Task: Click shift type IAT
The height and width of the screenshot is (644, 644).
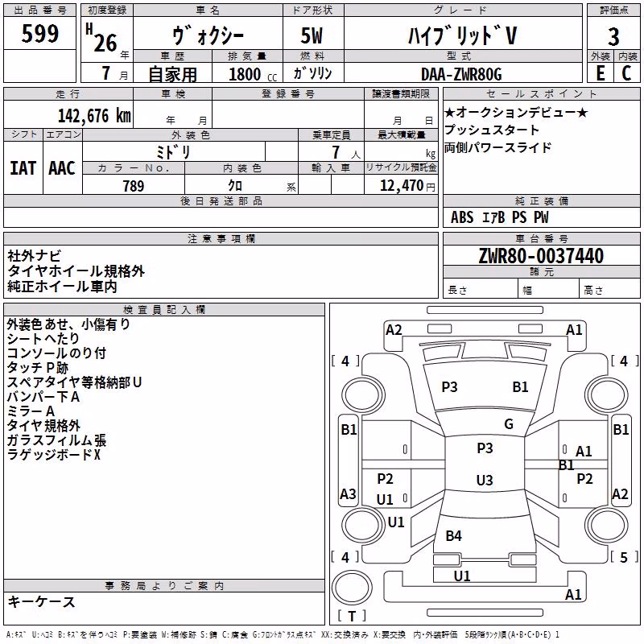Action: [x=23, y=168]
